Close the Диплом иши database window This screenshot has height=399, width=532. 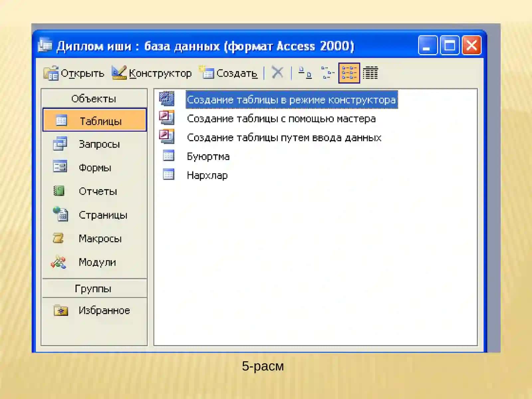[x=471, y=45]
